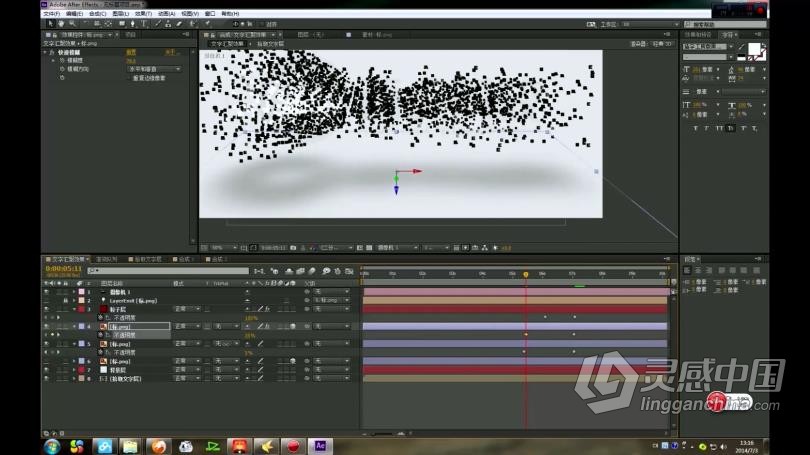Select the Type (T) tool

tap(144, 24)
